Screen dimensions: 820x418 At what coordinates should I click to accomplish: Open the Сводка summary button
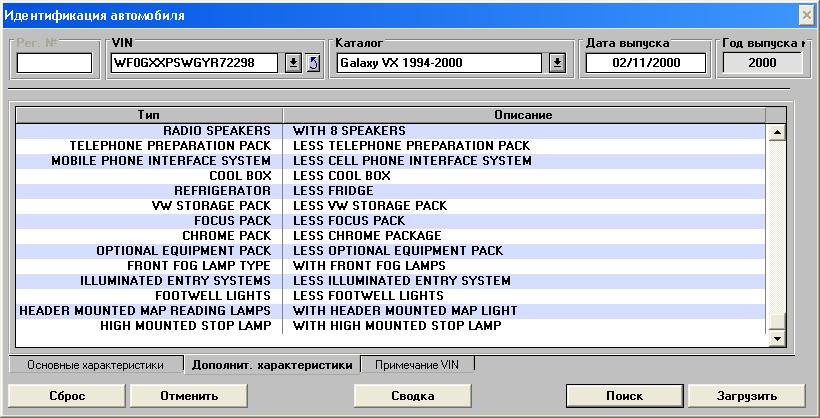[412, 396]
